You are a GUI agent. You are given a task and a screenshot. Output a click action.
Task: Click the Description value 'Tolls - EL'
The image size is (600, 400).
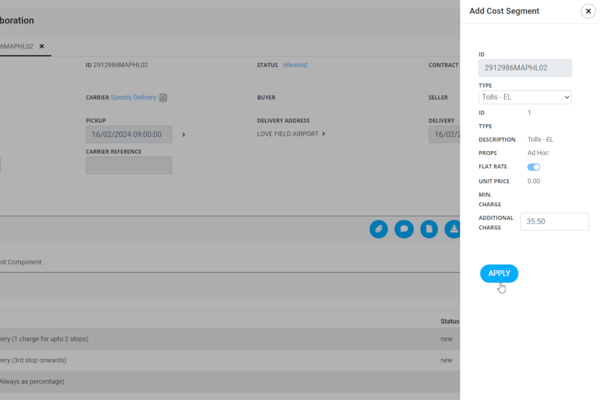(x=540, y=139)
